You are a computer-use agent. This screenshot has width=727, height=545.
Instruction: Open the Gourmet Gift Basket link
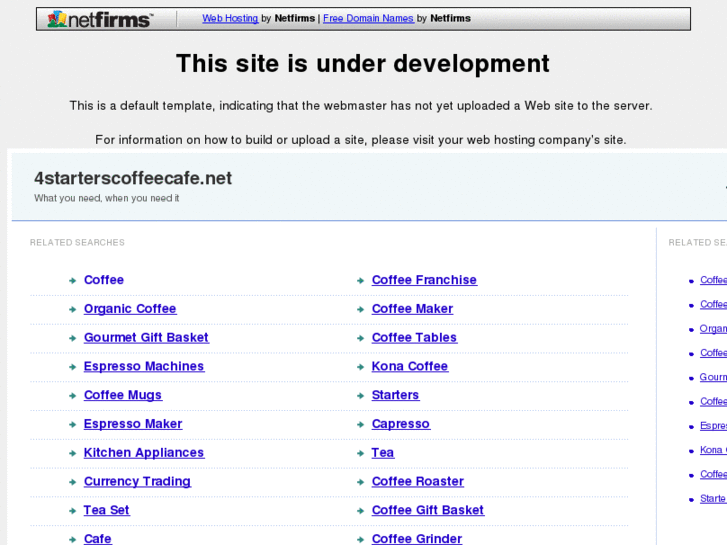pyautogui.click(x=146, y=337)
